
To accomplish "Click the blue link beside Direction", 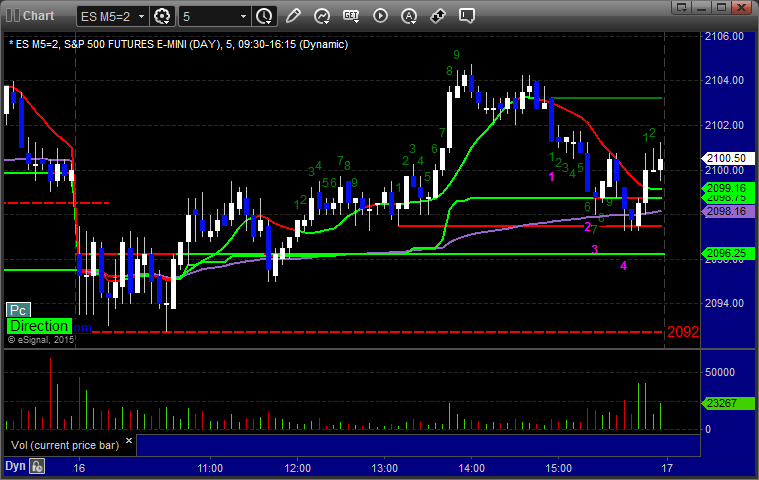I will pyautogui.click(x=82, y=328).
